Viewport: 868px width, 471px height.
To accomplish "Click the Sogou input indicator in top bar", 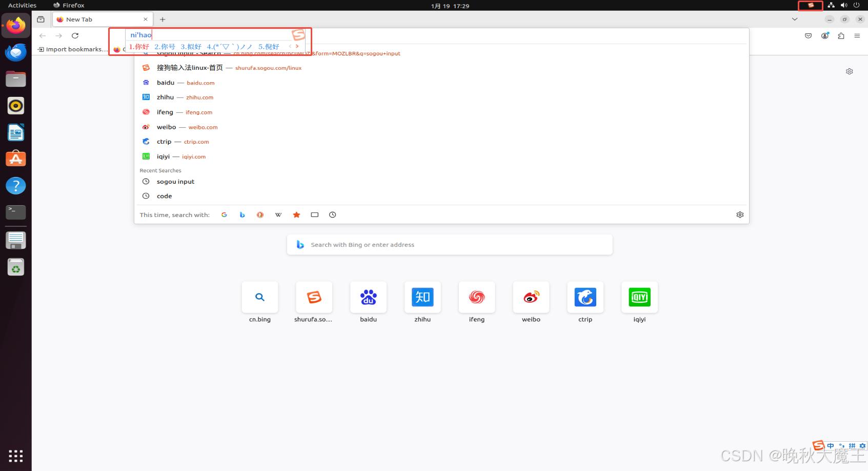I will coord(811,5).
